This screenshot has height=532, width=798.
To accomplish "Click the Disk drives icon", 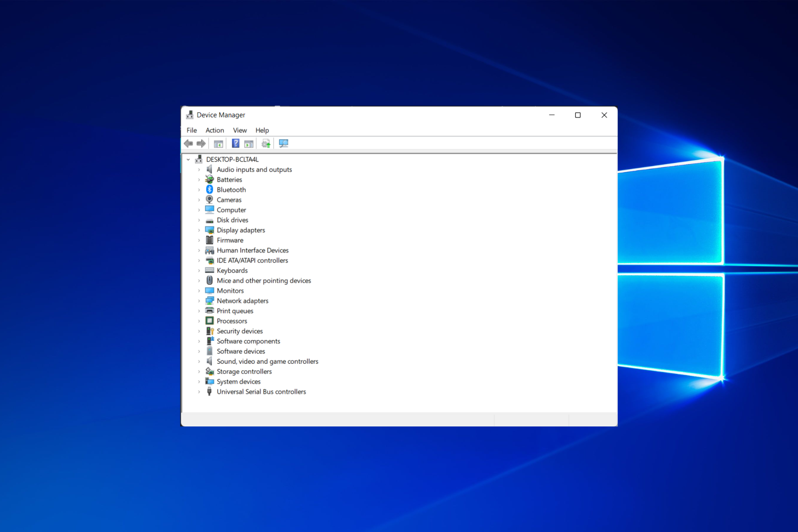I will coord(209,220).
